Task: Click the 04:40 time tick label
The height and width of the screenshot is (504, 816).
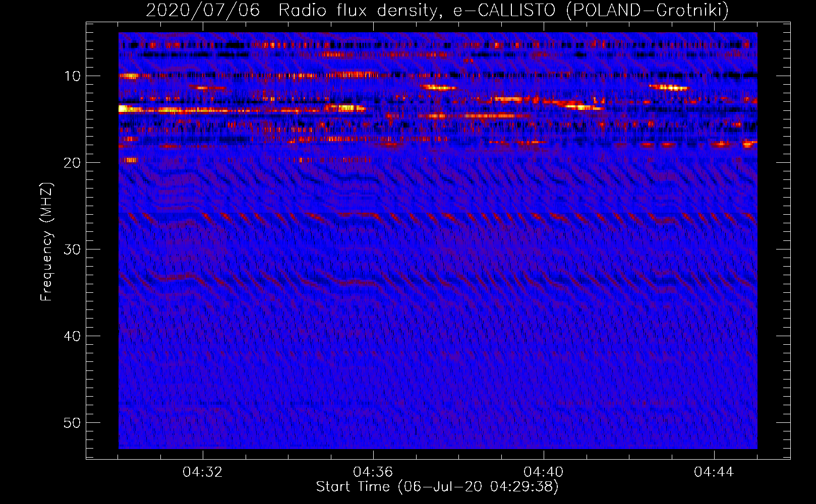Action: [544, 472]
